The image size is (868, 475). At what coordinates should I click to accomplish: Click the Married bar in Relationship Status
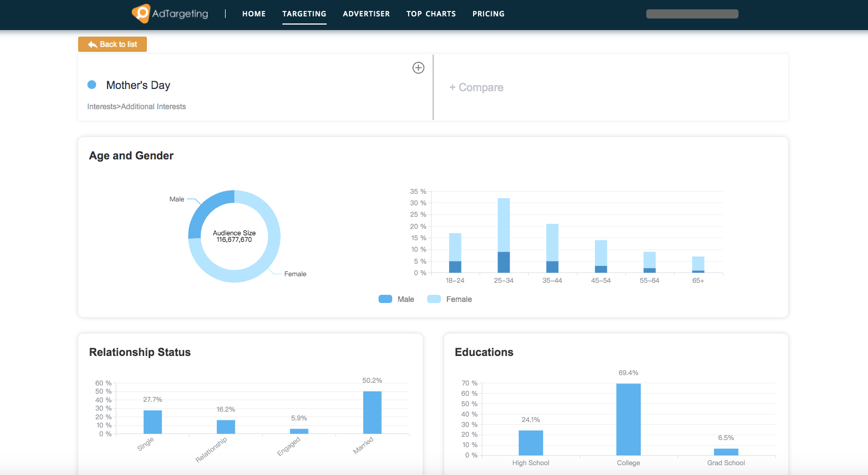click(372, 413)
